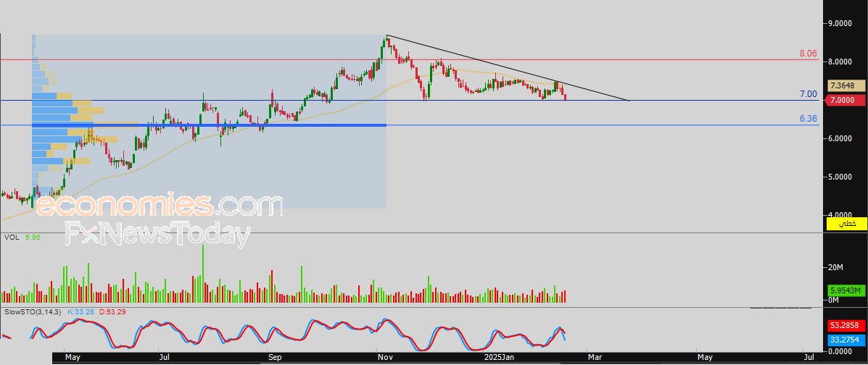This screenshot has width=868, height=365.
Task: Click the Jul timeline label
Action: (165, 358)
